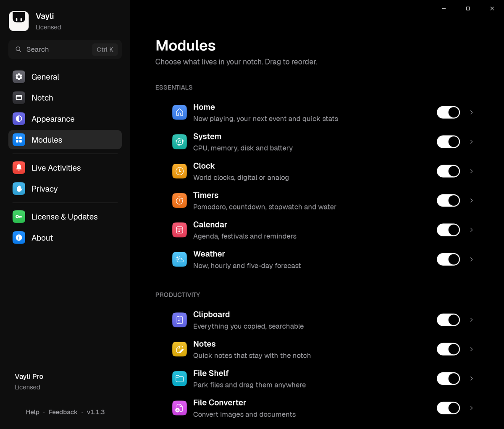Select Appearance in the sidebar
The image size is (504, 429).
65,119
